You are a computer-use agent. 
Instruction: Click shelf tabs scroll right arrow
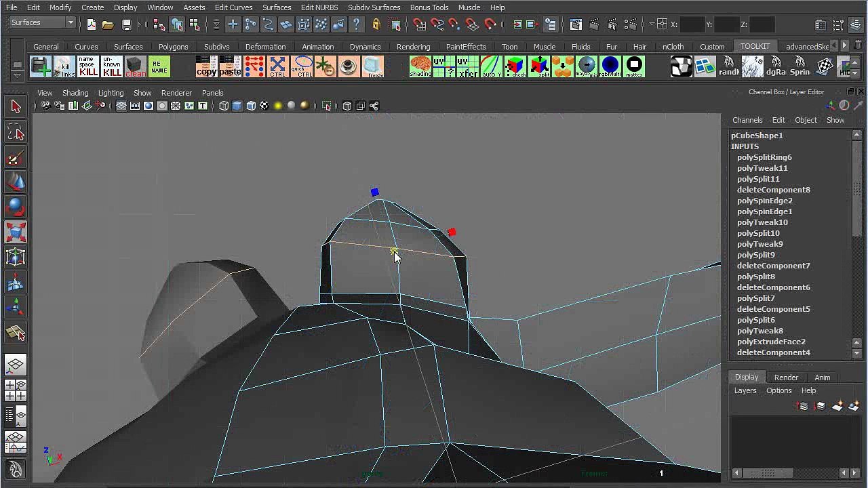click(844, 46)
